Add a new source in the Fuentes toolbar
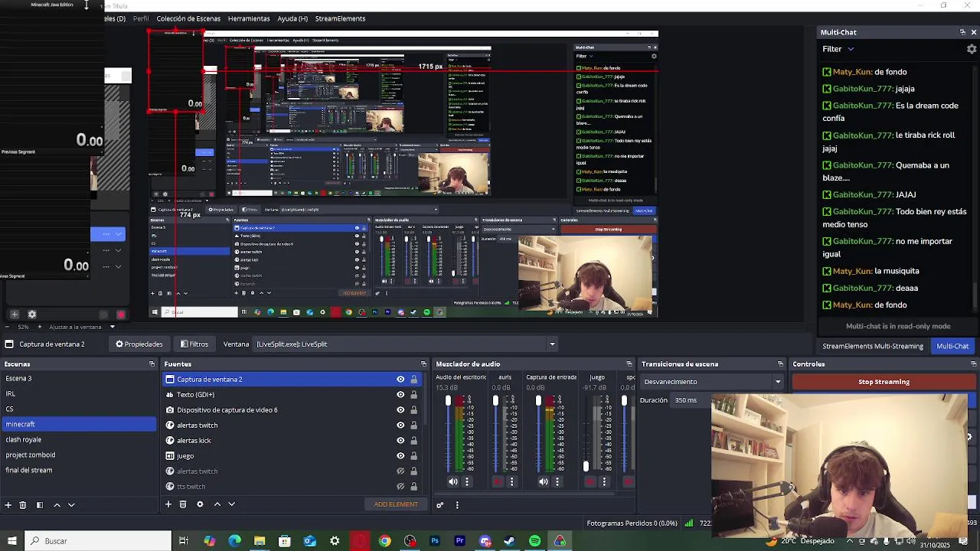 (168, 504)
